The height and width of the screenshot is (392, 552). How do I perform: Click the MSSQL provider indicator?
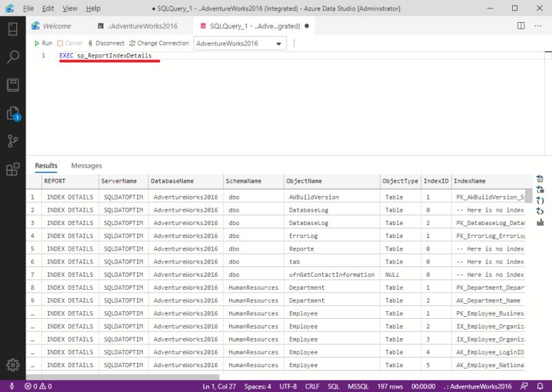pyautogui.click(x=358, y=386)
